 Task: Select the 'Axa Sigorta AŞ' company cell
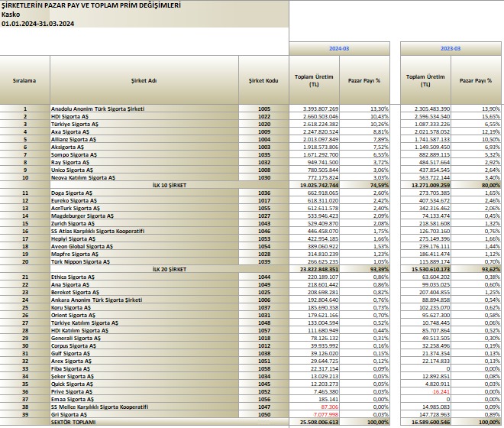144,131
